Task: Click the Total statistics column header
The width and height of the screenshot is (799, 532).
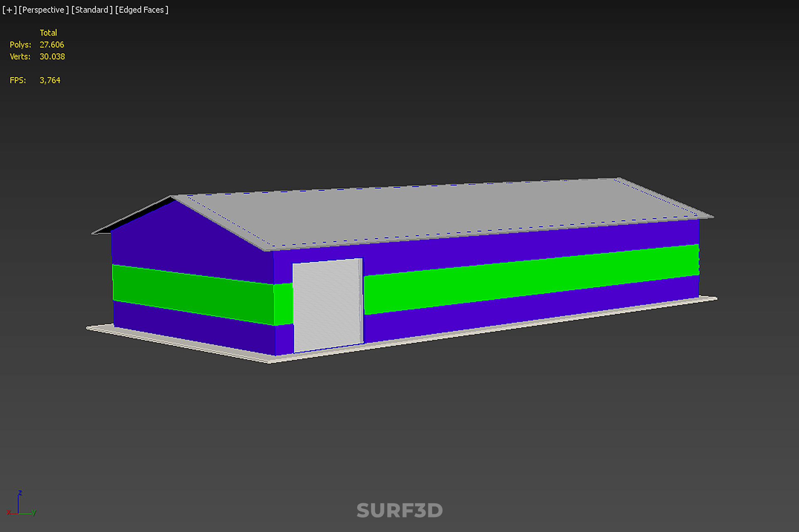Action: (x=48, y=32)
